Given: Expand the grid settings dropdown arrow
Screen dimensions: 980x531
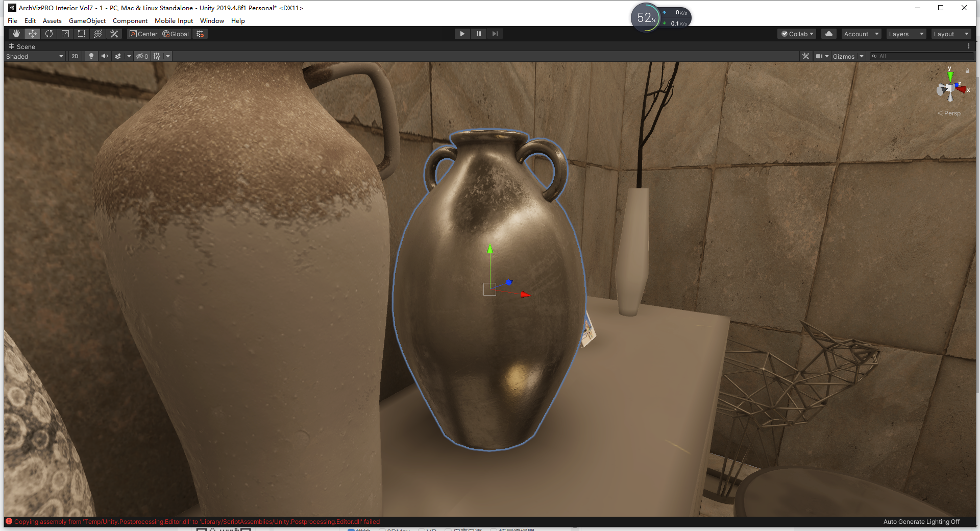Looking at the screenshot, I should 168,56.
